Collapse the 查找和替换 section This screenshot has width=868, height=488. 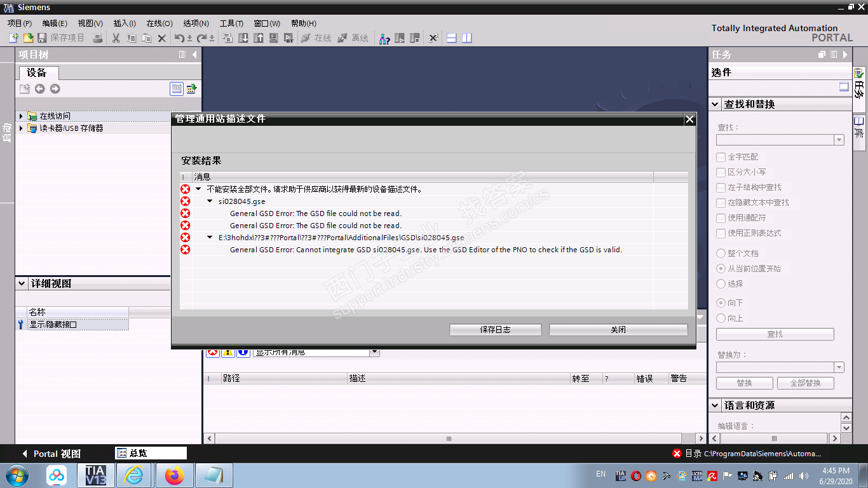pyautogui.click(x=716, y=104)
